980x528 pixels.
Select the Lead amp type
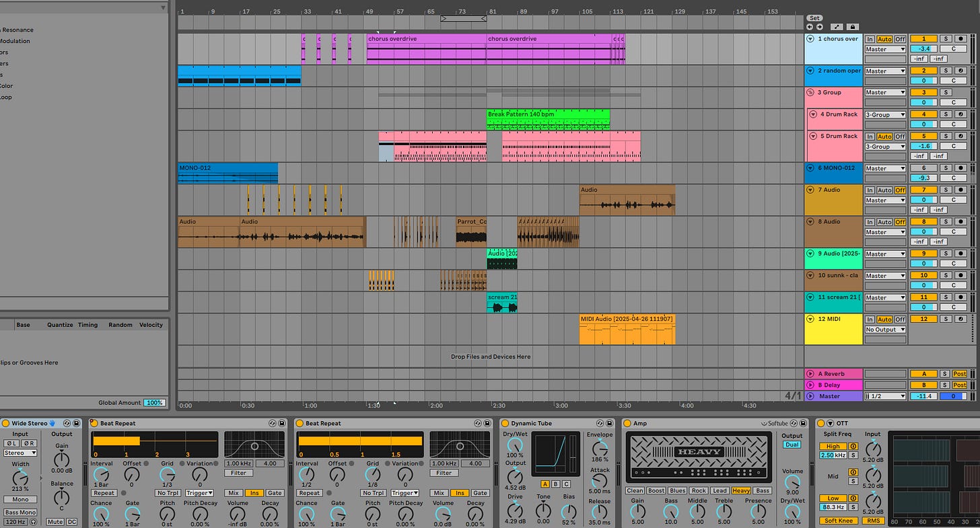pos(720,490)
